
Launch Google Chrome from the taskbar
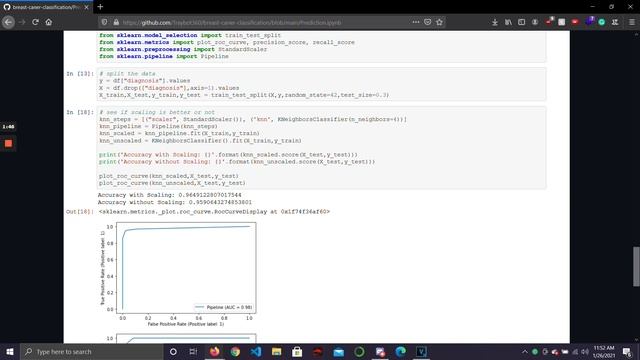235,352
